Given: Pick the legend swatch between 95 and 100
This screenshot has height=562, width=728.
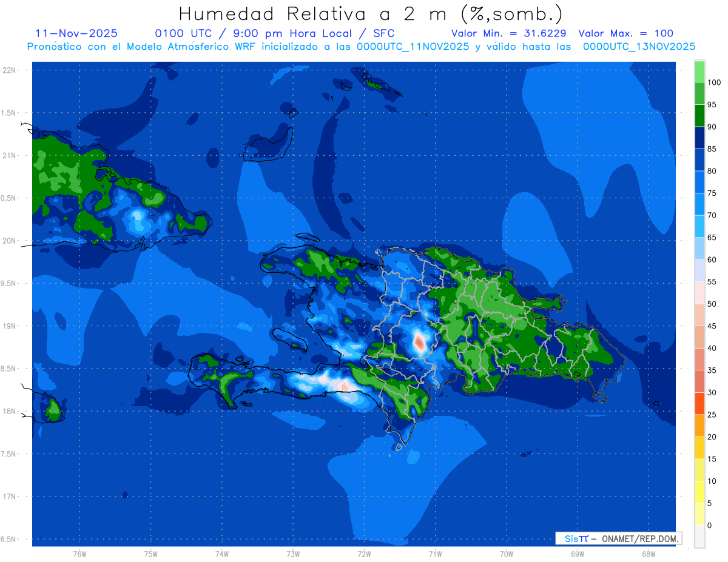Looking at the screenshot, I should (x=699, y=93).
